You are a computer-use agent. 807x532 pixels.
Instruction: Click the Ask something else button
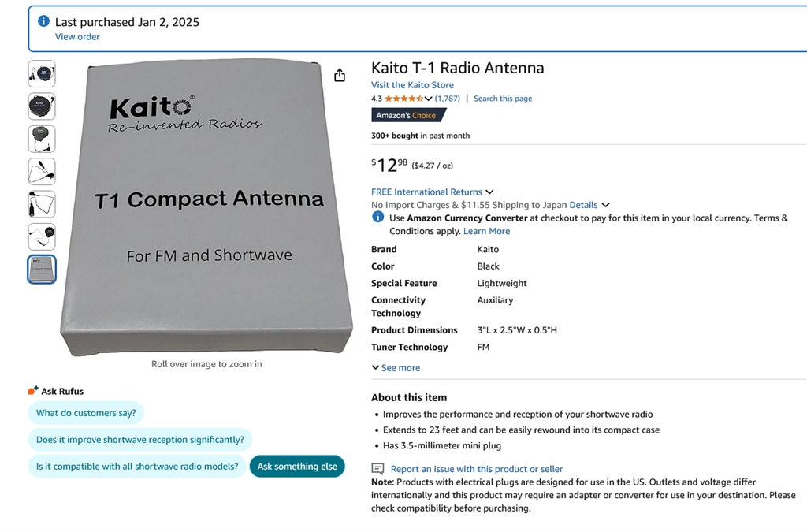click(x=297, y=467)
